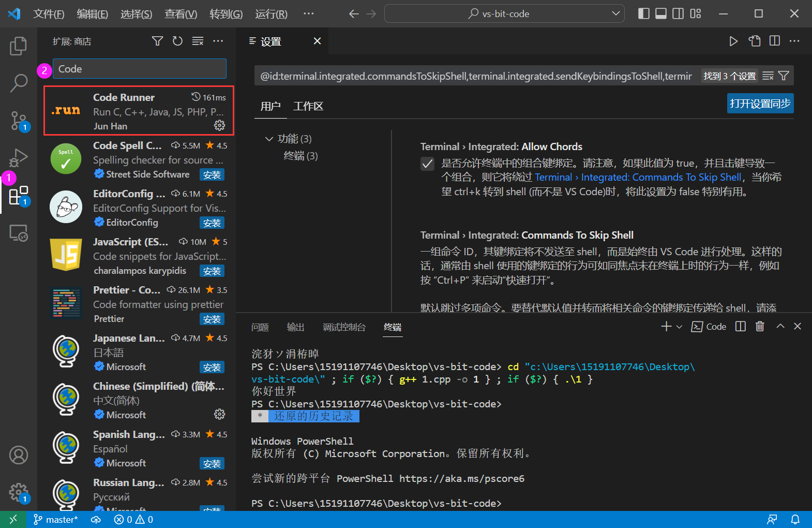
Task: Switch to 工作区 settings tab
Action: click(308, 106)
